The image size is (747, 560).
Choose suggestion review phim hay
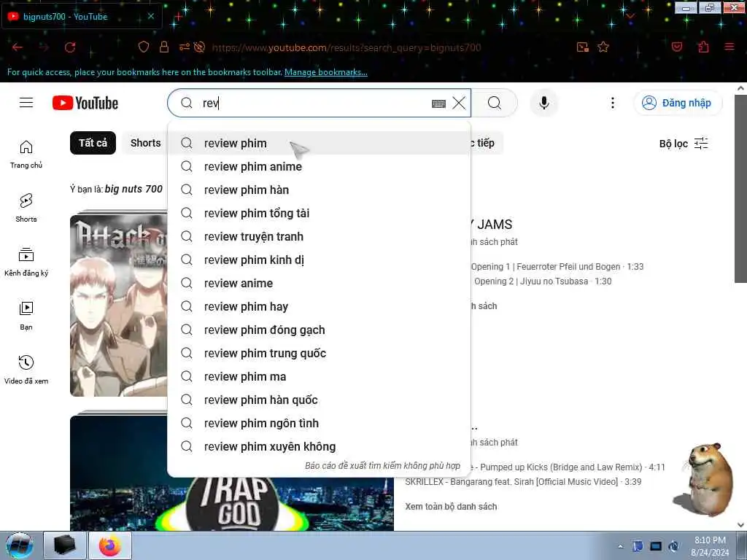point(320,307)
